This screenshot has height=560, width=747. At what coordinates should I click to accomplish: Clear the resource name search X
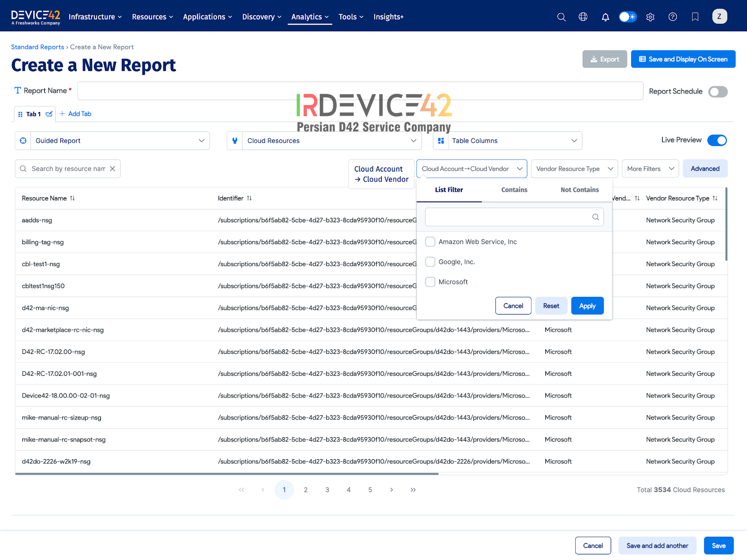[x=113, y=168]
